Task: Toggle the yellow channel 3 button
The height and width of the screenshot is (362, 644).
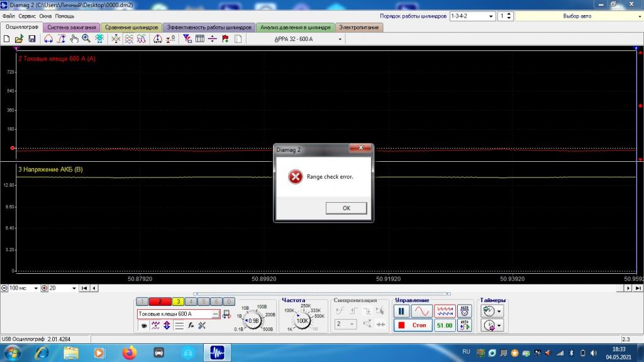Action: 178,302
